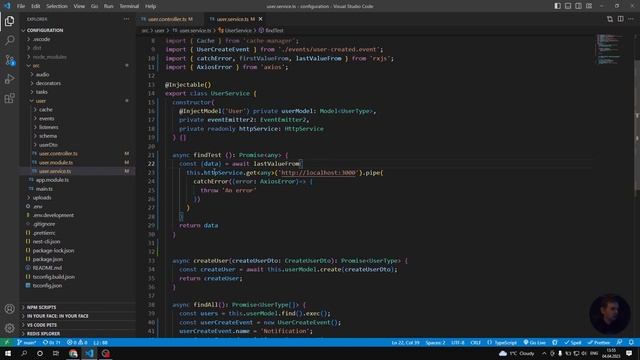Open the Source Control view
The image size is (640, 360).
9,60
